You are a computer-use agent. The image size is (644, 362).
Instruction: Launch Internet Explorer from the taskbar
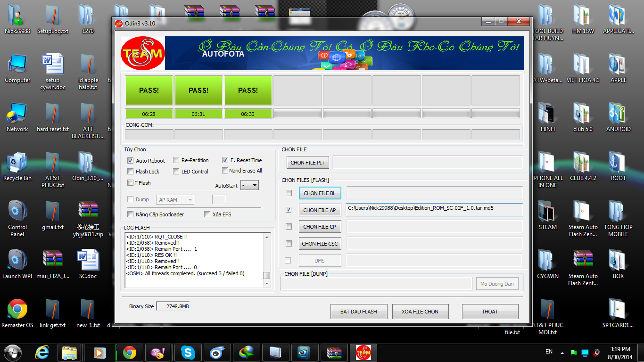pyautogui.click(x=42, y=352)
